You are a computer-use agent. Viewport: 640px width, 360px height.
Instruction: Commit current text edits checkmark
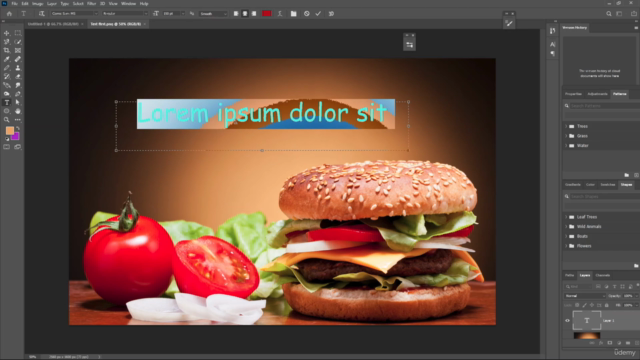(x=318, y=13)
